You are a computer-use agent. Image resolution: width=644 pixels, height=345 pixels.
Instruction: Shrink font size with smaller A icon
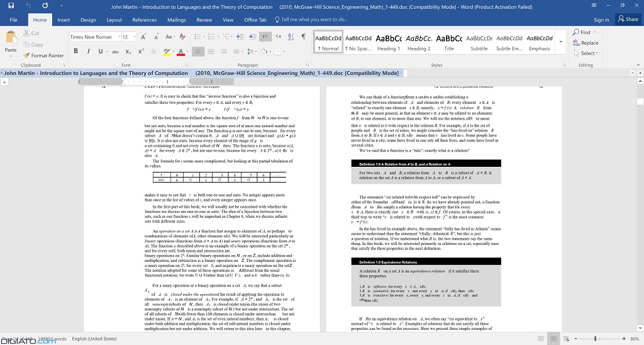point(156,37)
